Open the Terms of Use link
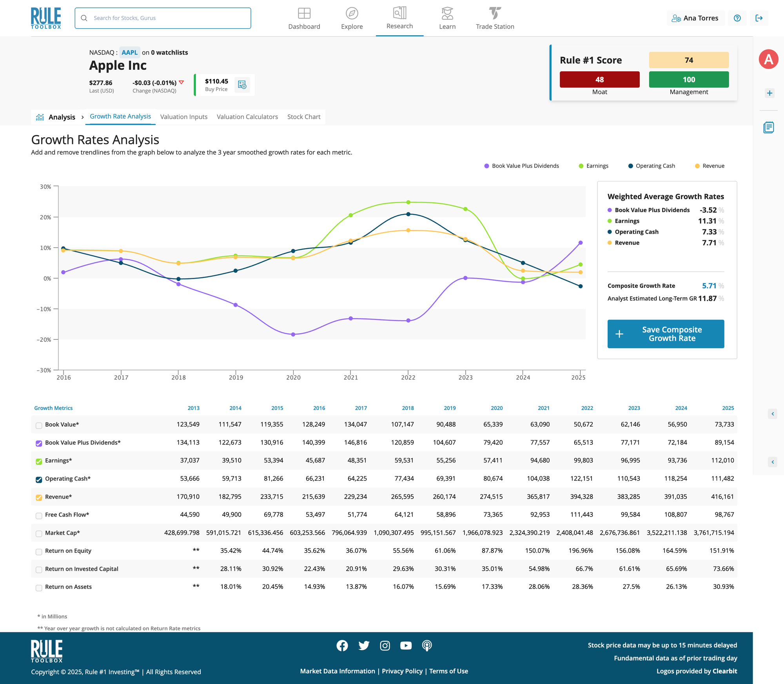The height and width of the screenshot is (684, 784). pyautogui.click(x=448, y=671)
